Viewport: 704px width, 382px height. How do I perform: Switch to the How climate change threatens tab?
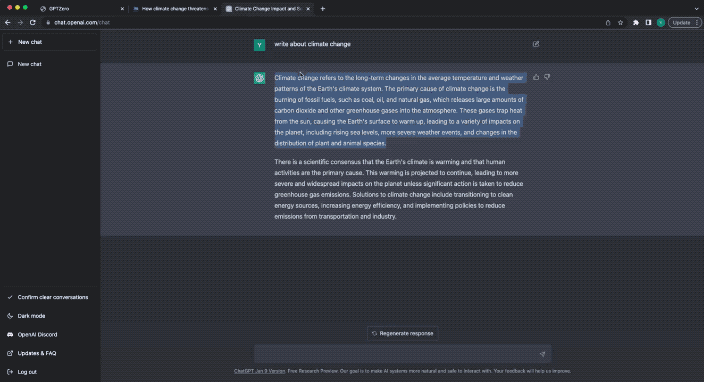point(175,9)
